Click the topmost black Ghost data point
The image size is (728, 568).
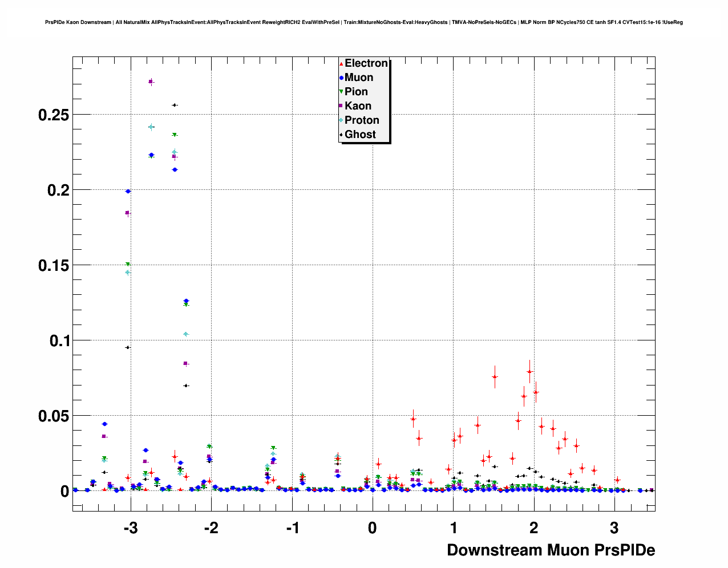point(175,105)
